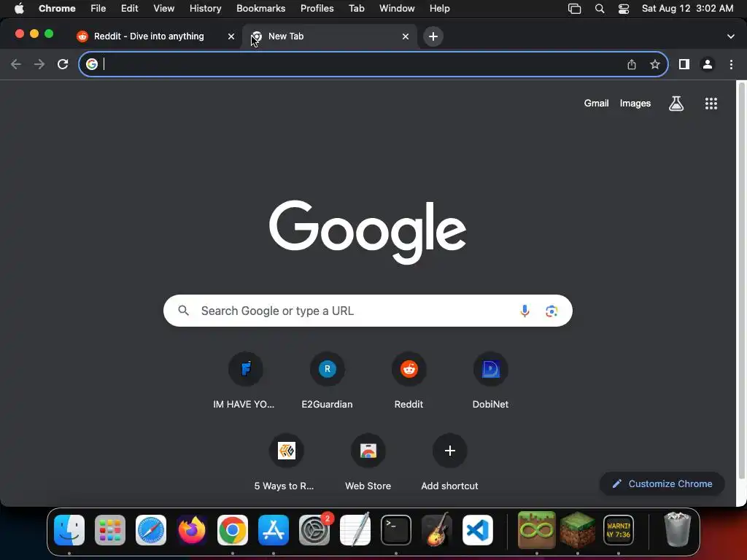Image resolution: width=747 pixels, height=560 pixels.
Task: Open the Profiles menu
Action: coord(317,9)
